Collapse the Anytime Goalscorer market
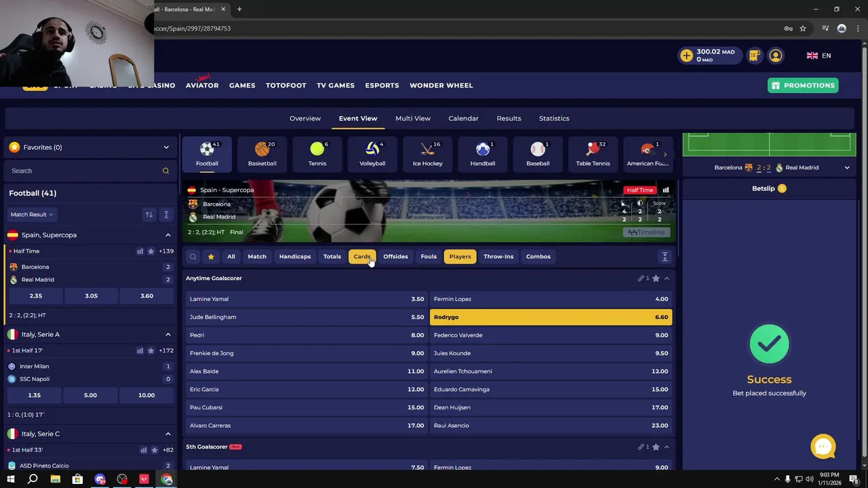 click(667, 279)
